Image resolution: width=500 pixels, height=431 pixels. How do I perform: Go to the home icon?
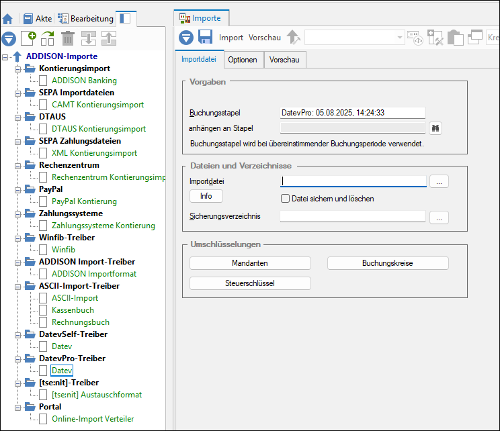7,19
